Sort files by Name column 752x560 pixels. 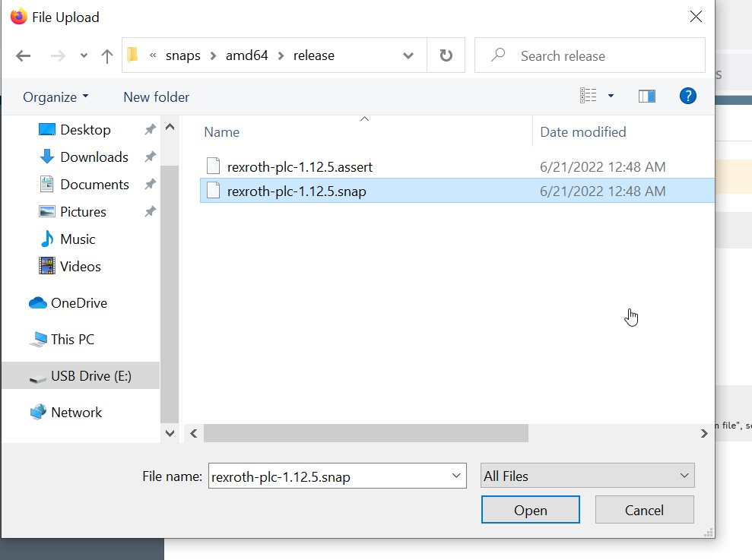[221, 132]
